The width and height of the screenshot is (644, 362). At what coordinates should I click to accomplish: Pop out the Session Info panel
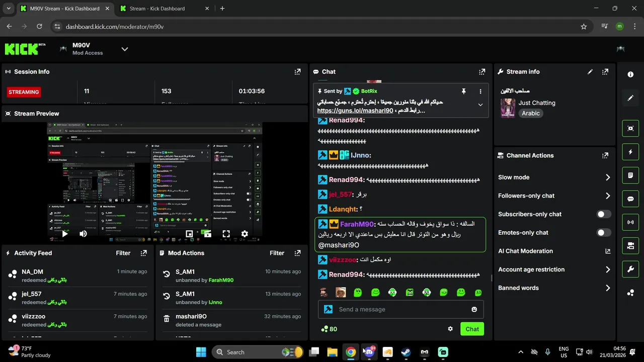click(x=297, y=72)
